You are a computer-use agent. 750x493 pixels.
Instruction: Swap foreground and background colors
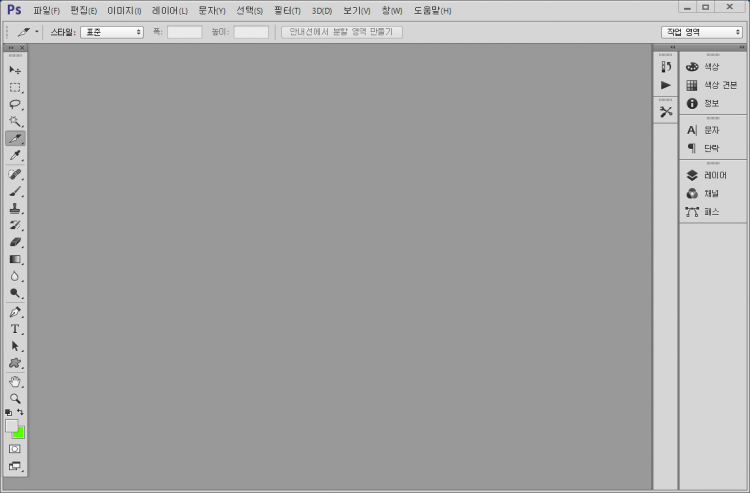(21, 411)
